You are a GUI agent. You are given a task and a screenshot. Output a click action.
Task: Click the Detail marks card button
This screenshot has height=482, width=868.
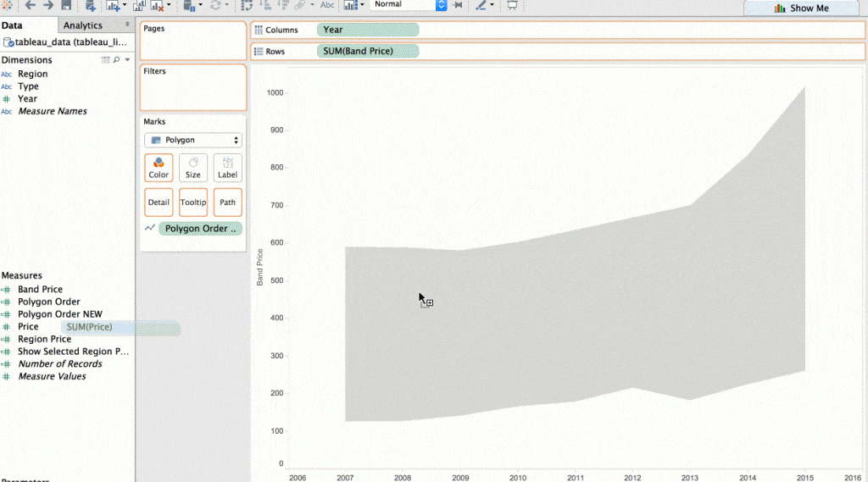[159, 202]
